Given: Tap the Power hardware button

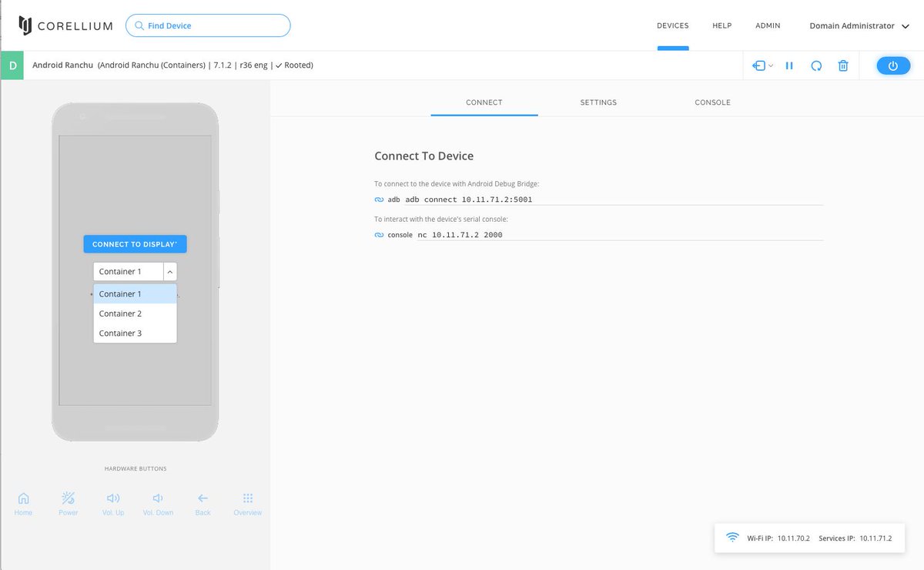Looking at the screenshot, I should click(69, 504).
